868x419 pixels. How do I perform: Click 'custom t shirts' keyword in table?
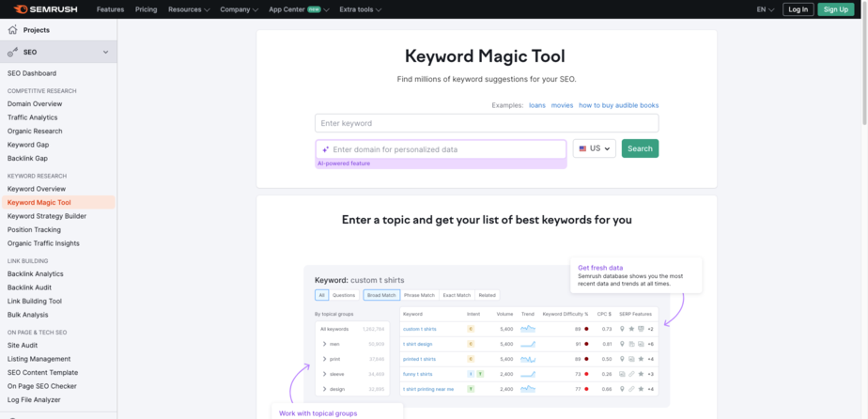[420, 329]
